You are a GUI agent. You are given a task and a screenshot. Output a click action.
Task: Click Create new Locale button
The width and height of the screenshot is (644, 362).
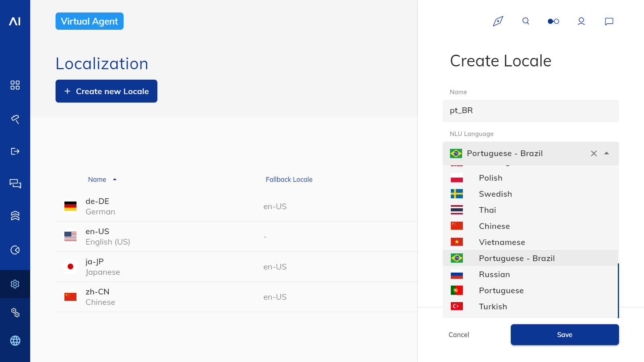[x=106, y=91]
